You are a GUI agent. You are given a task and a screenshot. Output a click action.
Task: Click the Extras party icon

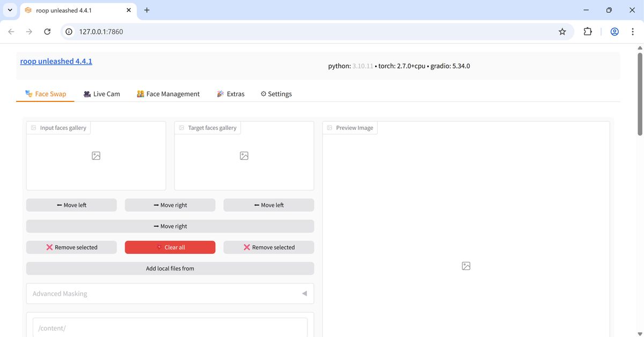point(220,93)
